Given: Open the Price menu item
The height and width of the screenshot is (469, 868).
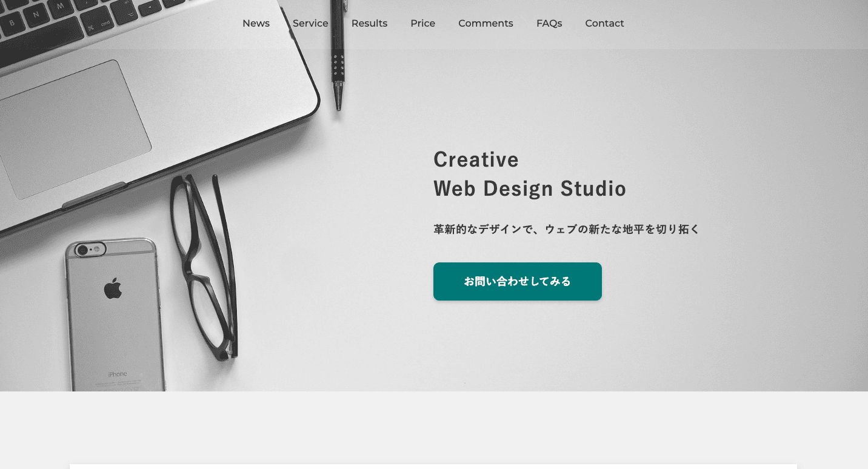Looking at the screenshot, I should [x=422, y=24].
